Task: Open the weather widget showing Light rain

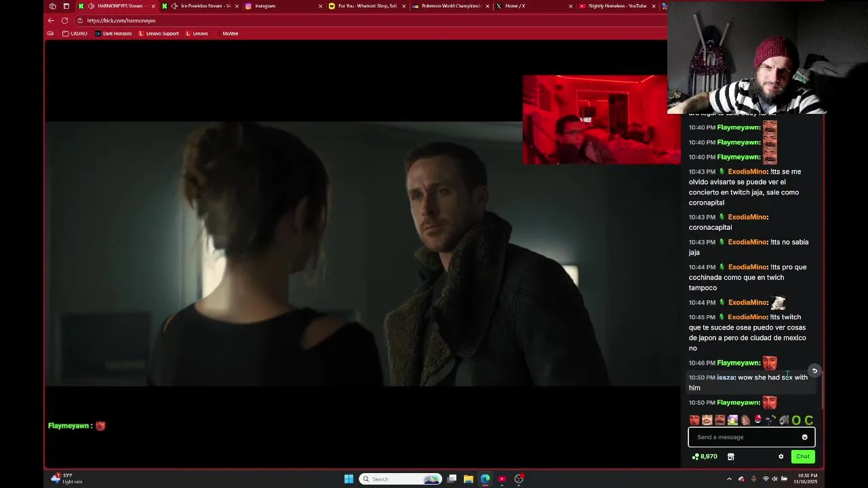Action: click(x=66, y=479)
